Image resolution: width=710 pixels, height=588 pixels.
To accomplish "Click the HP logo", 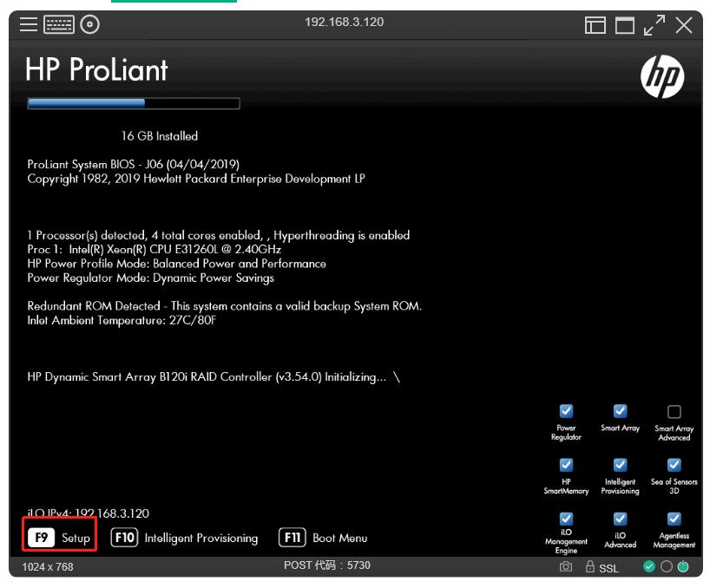I will 662,76.
